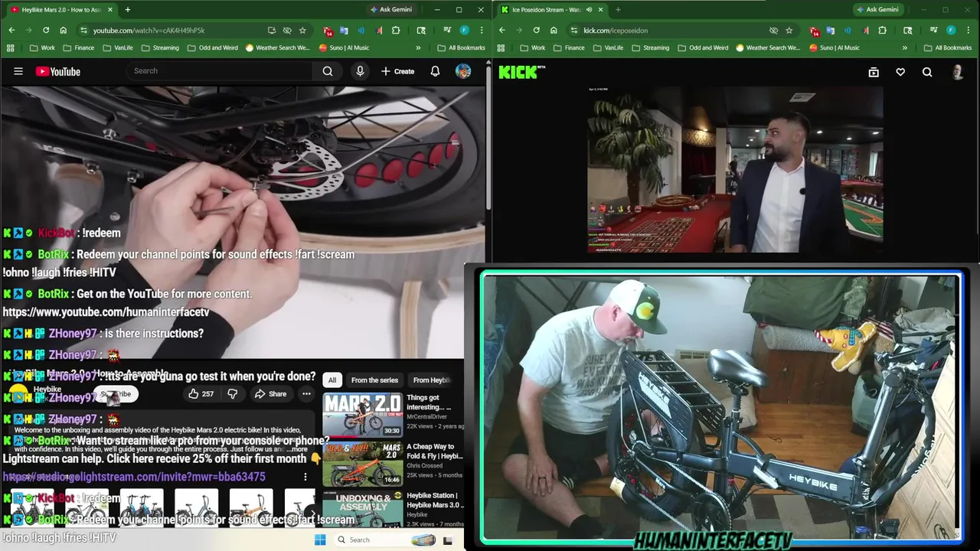Open 'Suno | AI Music' bookmark in YouTube window
This screenshot has width=980, height=551.
click(x=344, y=47)
